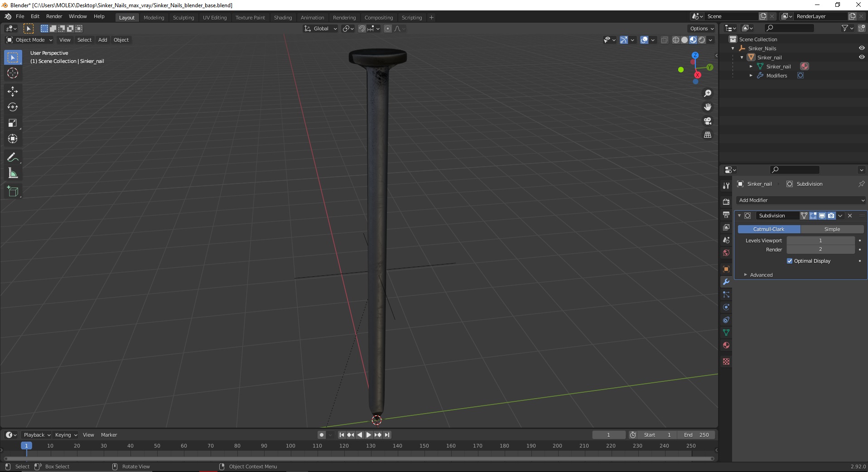Toggle modifier viewport display button
Viewport: 868px width, 472px height.
pos(822,216)
